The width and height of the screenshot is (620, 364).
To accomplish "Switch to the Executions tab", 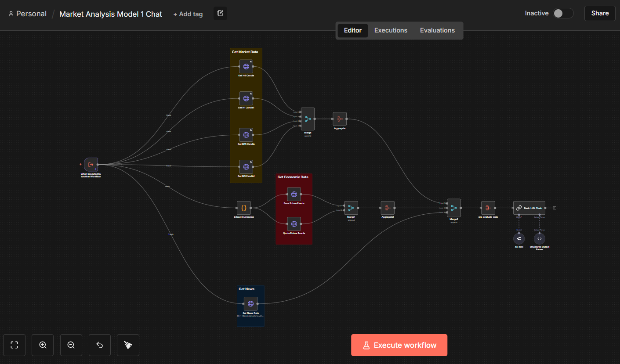I will pyautogui.click(x=390, y=30).
